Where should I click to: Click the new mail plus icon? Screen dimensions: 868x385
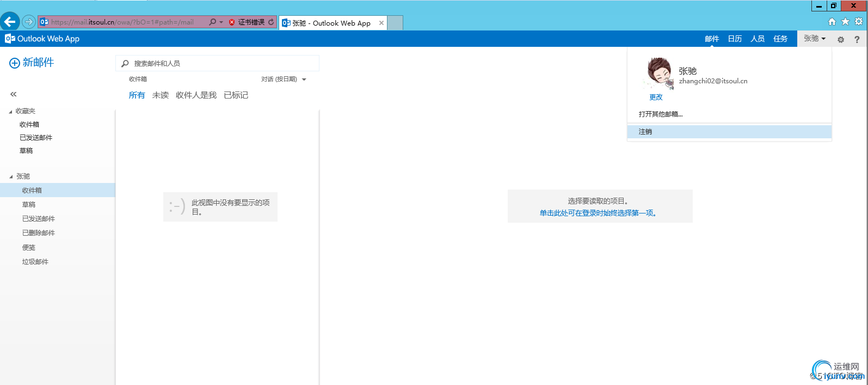15,63
